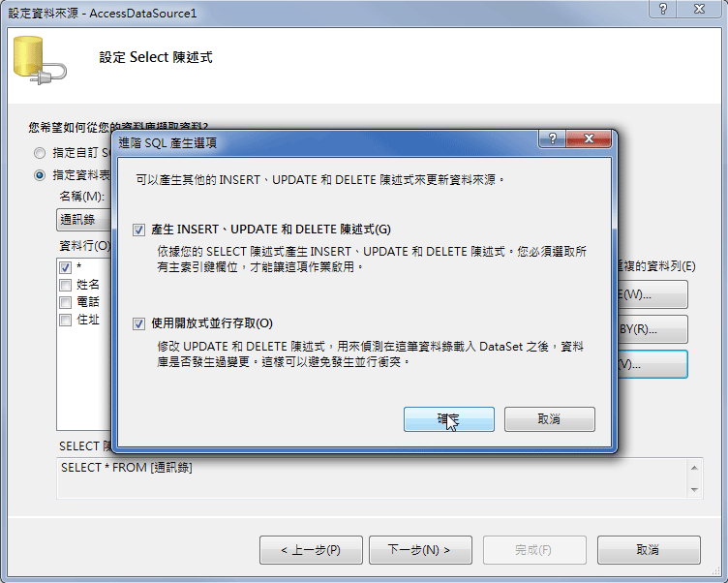Viewport: 728px width, 583px height.
Task: Check the 住址 column checkbox
Action: pyautogui.click(x=66, y=321)
